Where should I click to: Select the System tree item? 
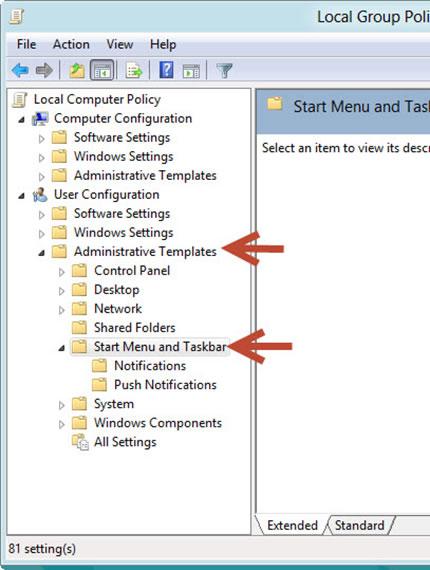coord(114,404)
